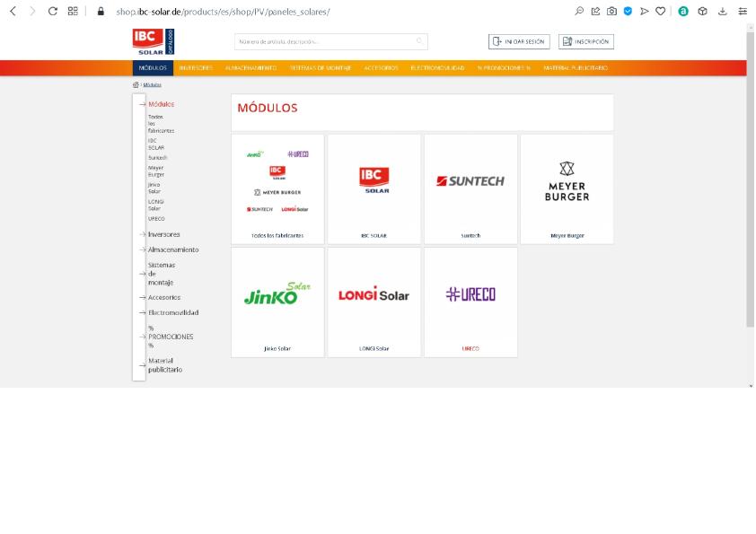This screenshot has width=756, height=534.
Task: Click the browser forward arrow
Action: [32, 11]
